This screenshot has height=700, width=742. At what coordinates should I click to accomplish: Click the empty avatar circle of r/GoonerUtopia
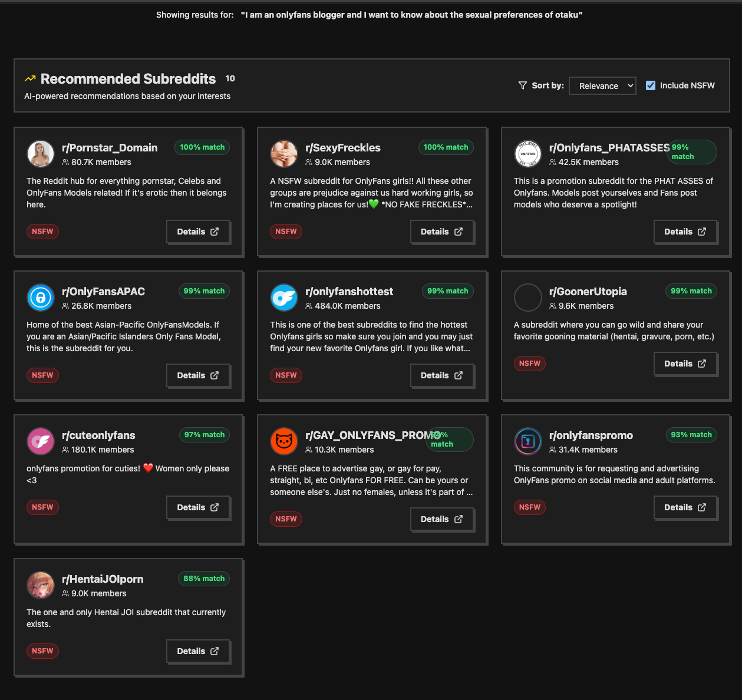[528, 298]
